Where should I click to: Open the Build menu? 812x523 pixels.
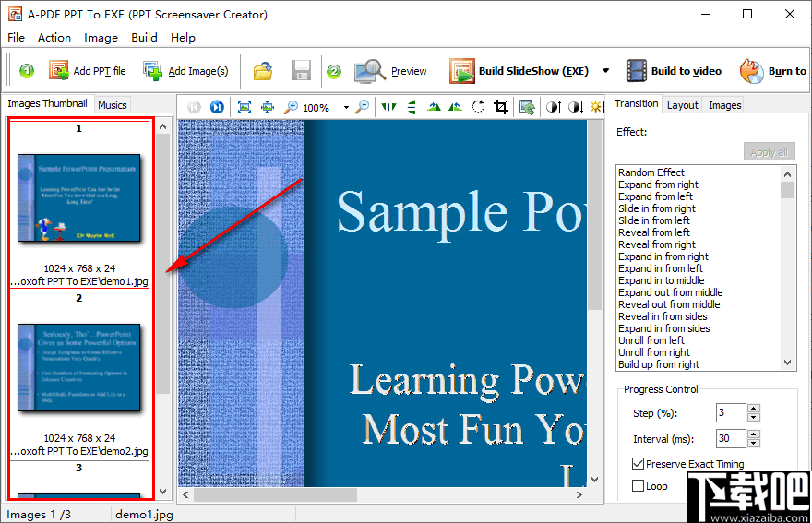click(144, 38)
